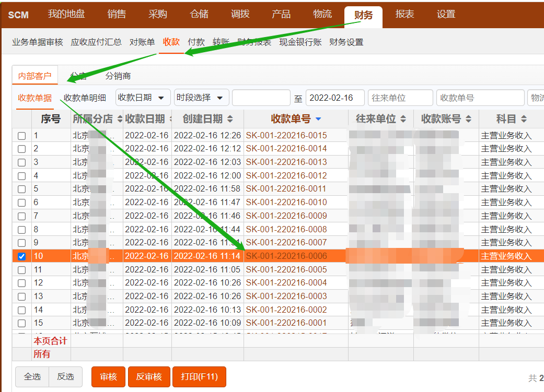Sort by 往来单位 column sort icon

pos(403,119)
